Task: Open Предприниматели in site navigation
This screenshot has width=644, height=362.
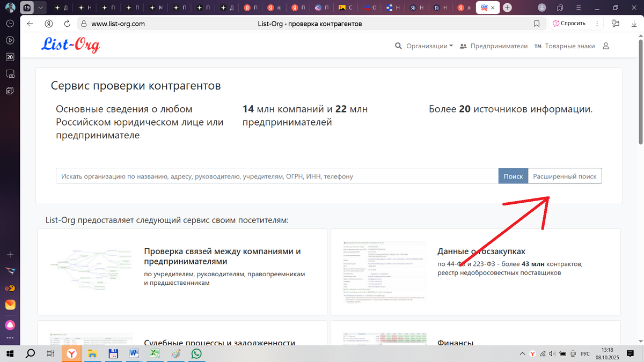Action: pyautogui.click(x=494, y=46)
